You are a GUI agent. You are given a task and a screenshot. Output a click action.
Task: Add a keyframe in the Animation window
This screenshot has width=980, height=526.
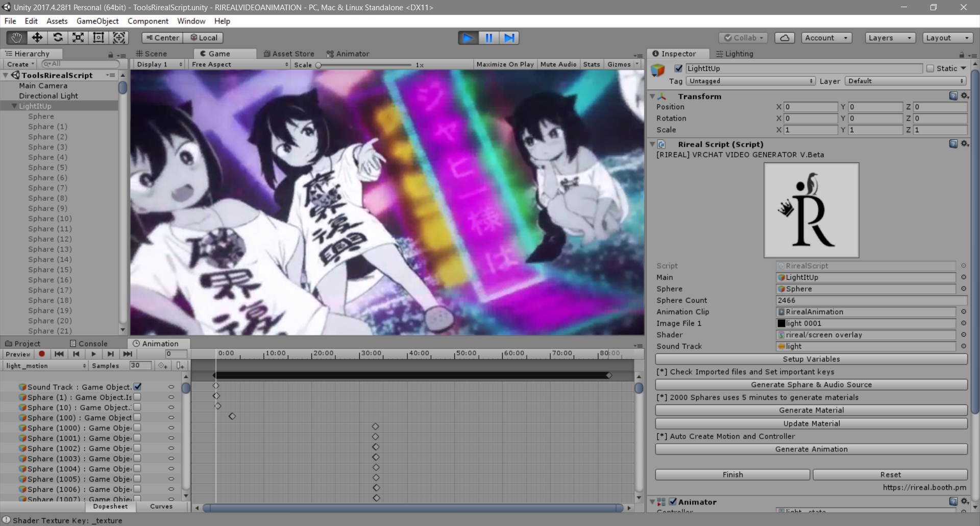click(163, 365)
